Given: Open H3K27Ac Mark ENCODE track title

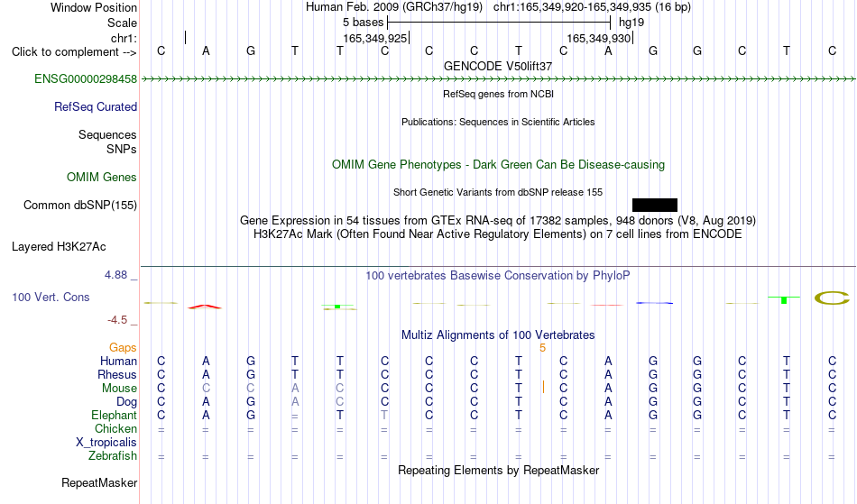Looking at the screenshot, I should click(x=498, y=234).
